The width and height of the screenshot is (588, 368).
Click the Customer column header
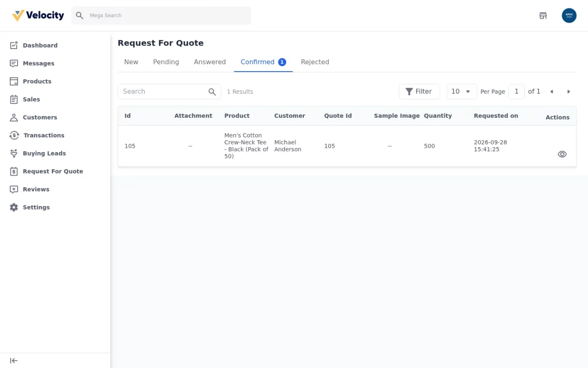pos(290,116)
